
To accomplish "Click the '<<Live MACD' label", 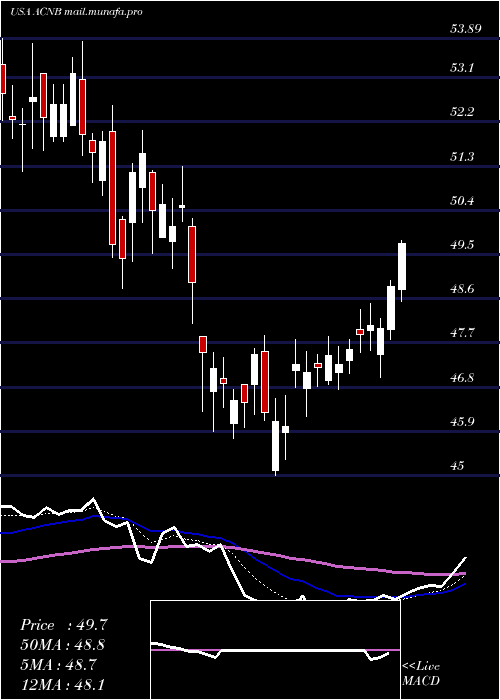I will click(421, 674).
